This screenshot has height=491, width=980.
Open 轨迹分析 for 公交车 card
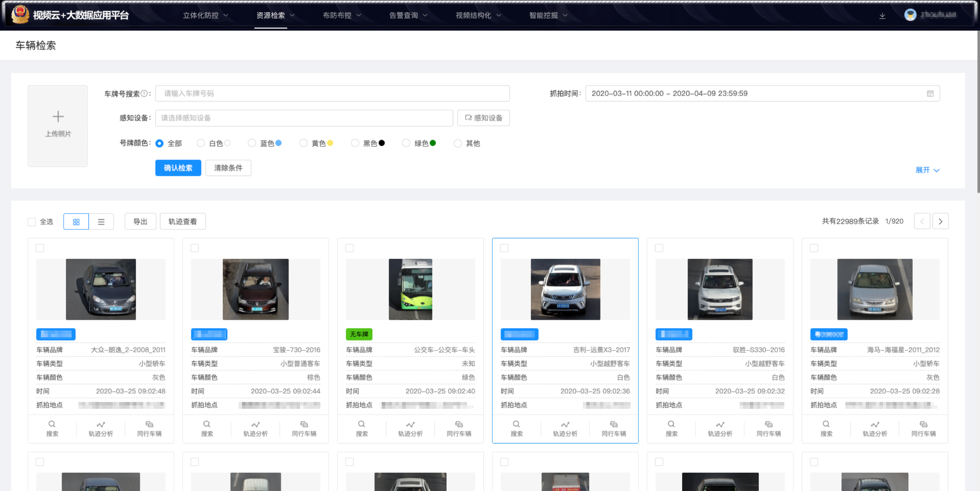(x=410, y=428)
